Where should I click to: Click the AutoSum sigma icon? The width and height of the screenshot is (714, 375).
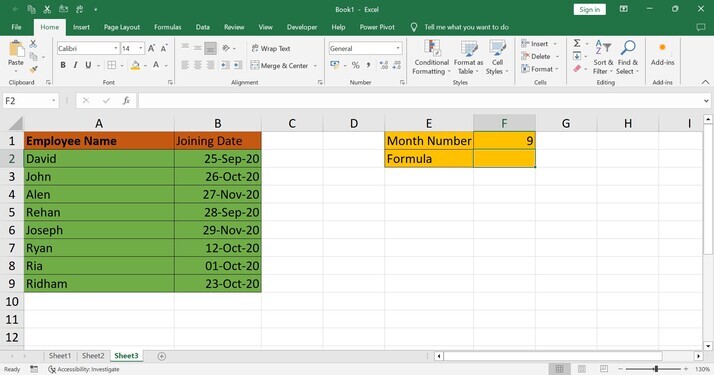[576, 43]
